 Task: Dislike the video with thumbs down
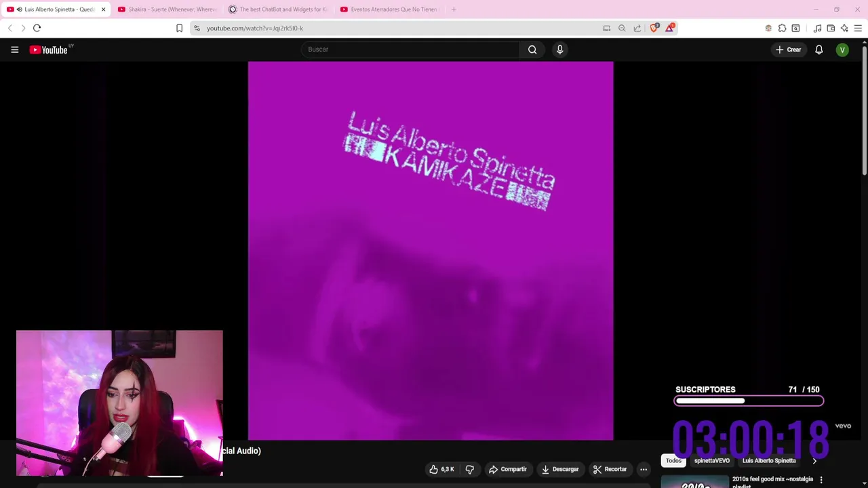pos(469,469)
